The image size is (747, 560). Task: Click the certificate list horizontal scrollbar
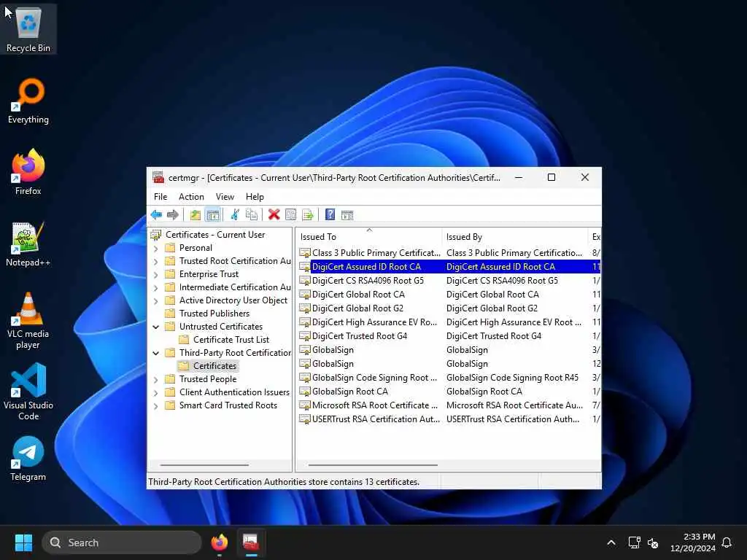(x=373, y=464)
